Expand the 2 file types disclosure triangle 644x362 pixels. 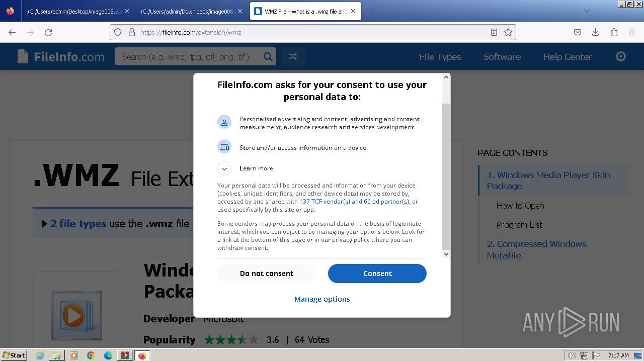point(45,224)
